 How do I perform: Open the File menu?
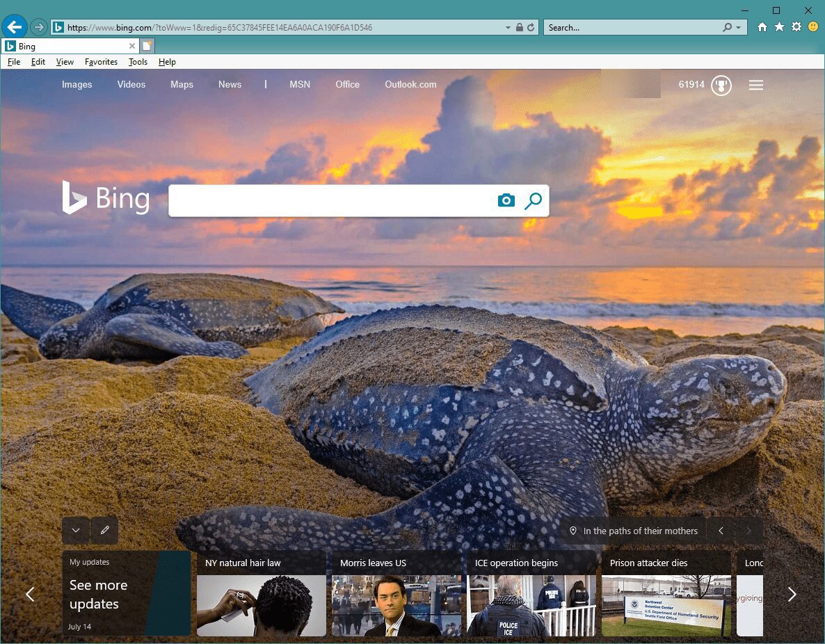point(14,62)
